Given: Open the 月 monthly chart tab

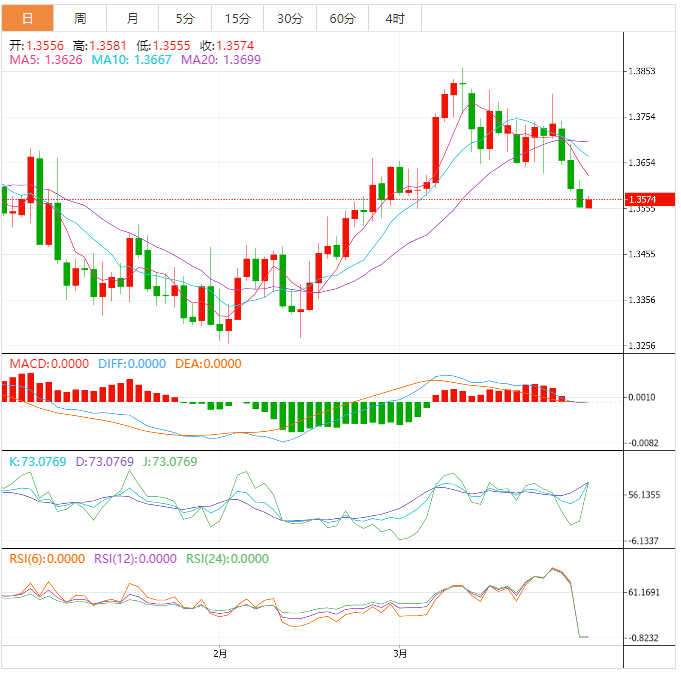Looking at the screenshot, I should click(x=133, y=19).
